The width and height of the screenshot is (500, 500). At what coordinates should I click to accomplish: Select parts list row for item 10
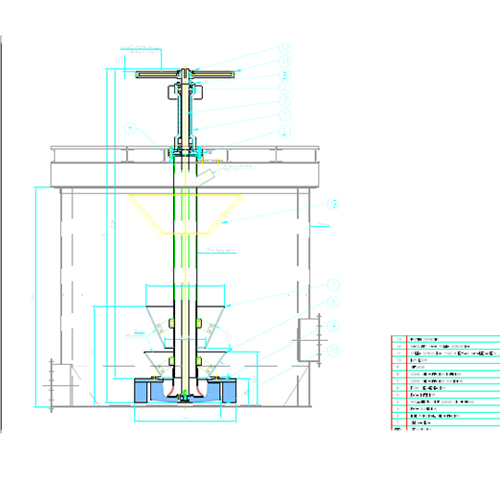[446, 360]
